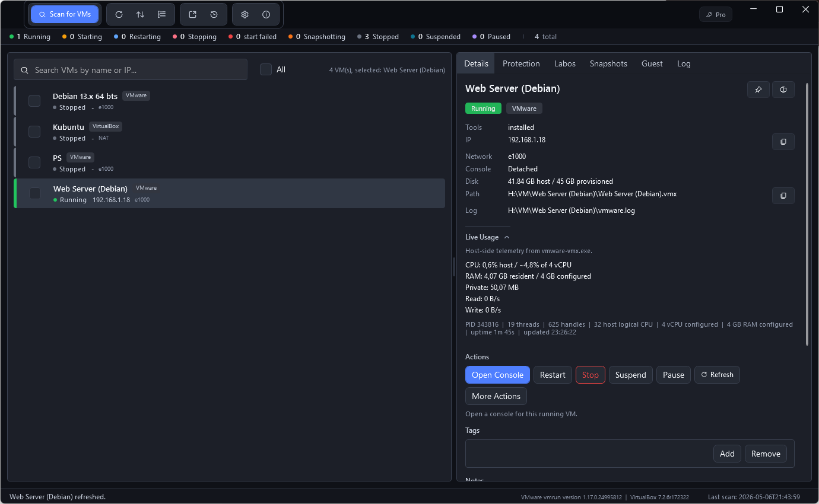The width and height of the screenshot is (819, 504).
Task: Check the Web Server (Debian) row checkbox
Action: click(x=35, y=193)
